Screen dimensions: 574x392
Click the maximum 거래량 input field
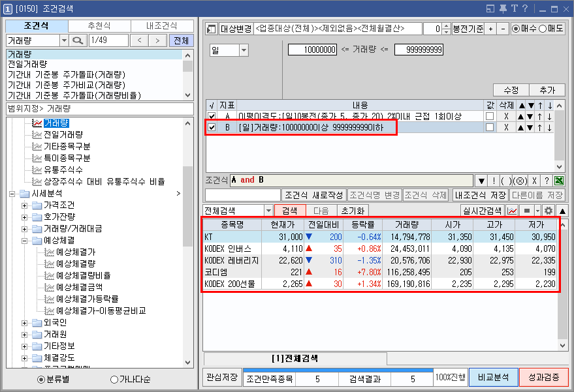tap(419, 50)
